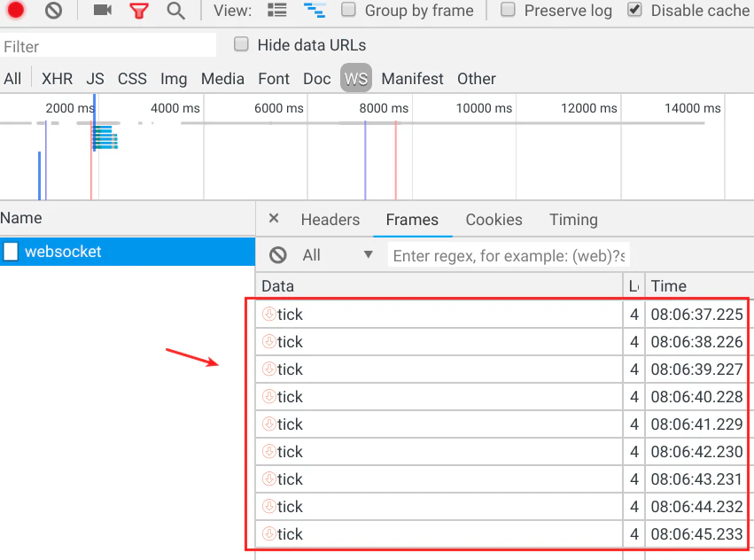Screen dimensions: 754x560
Task: Toggle waterfall overview view icon
Action: [x=315, y=10]
